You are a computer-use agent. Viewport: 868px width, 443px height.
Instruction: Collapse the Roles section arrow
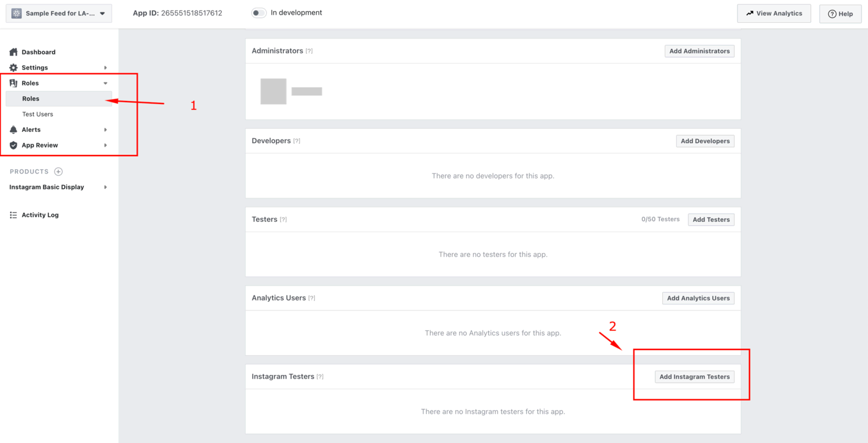(105, 83)
